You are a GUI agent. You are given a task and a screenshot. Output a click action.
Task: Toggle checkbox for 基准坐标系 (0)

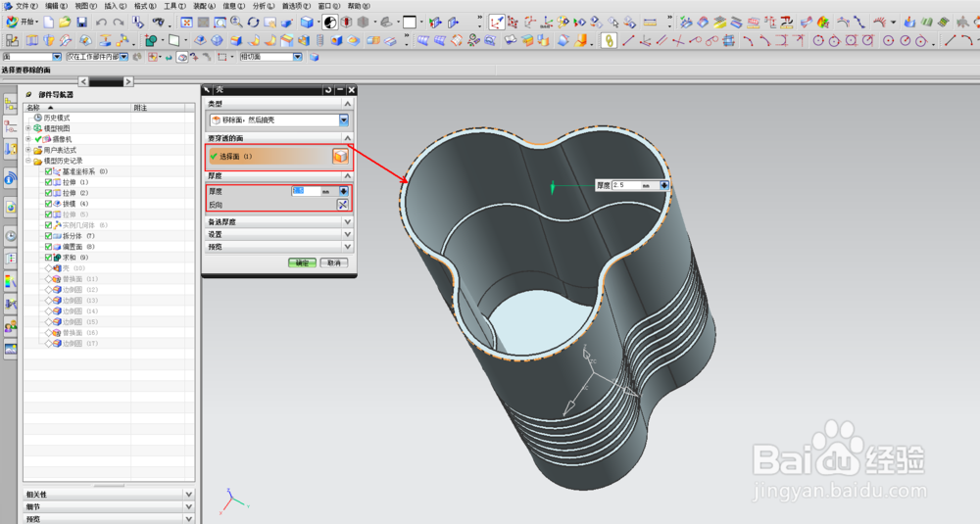point(48,171)
